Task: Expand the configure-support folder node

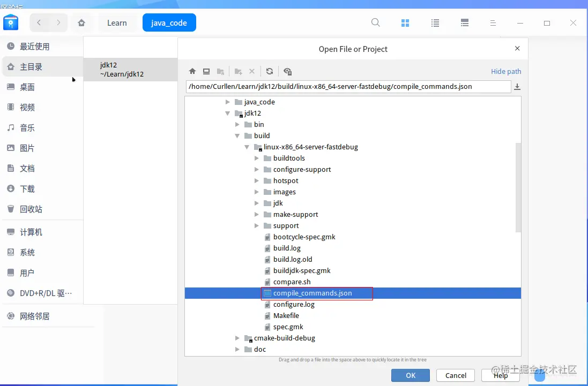Action: point(257,169)
